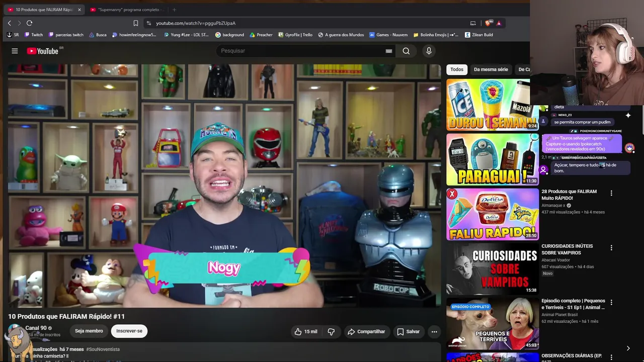Click the 437 mil visualizações view count text
The height and width of the screenshot is (362, 644).
tap(560, 212)
